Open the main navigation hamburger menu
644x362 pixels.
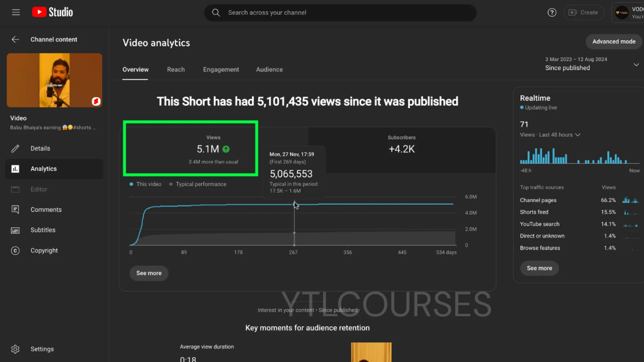tap(16, 12)
